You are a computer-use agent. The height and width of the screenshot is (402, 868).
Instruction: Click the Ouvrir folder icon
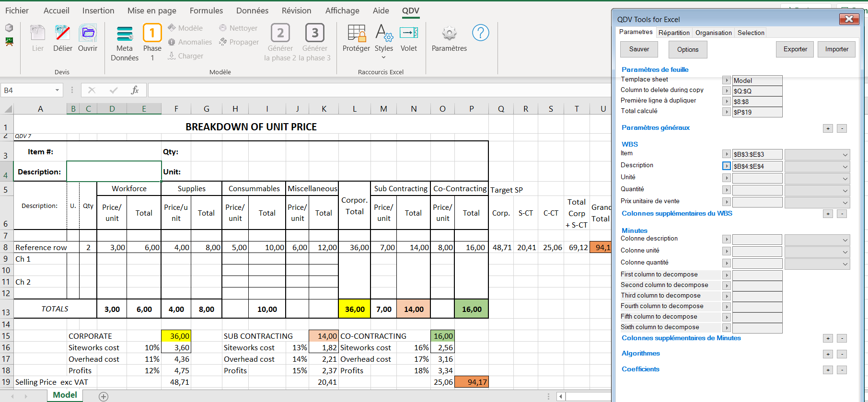click(x=88, y=34)
